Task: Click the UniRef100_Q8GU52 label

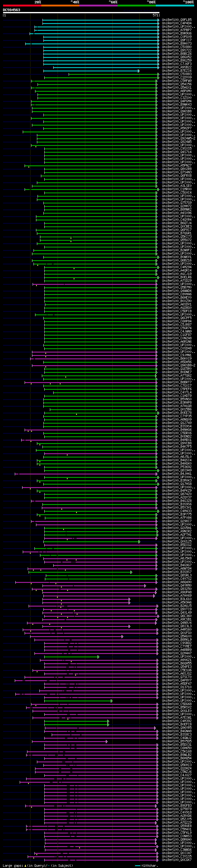Action: [x=177, y=57]
